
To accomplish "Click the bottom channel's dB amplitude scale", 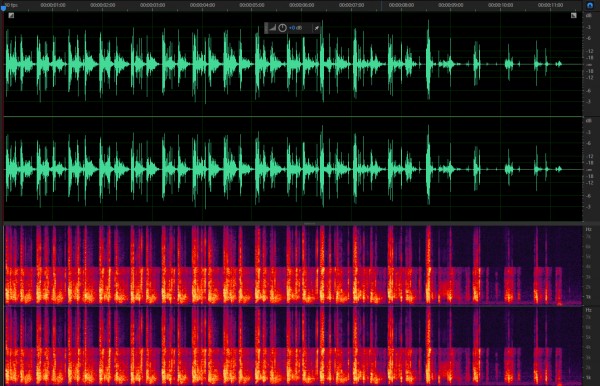I will click(590, 169).
